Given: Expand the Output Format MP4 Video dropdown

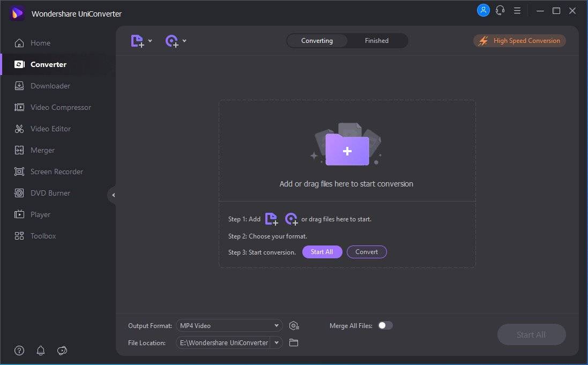Looking at the screenshot, I should 276,326.
